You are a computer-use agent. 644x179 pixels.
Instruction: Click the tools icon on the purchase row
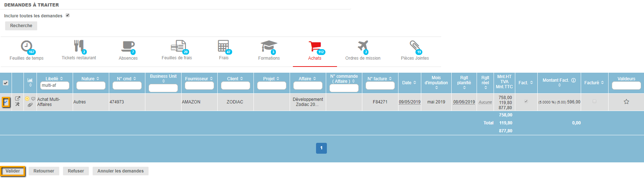point(17,104)
